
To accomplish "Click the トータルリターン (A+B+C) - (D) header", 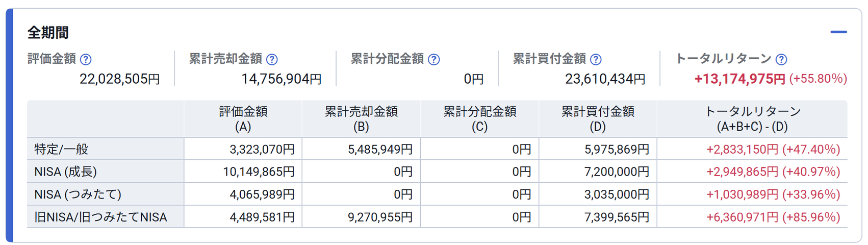I will coord(752,119).
